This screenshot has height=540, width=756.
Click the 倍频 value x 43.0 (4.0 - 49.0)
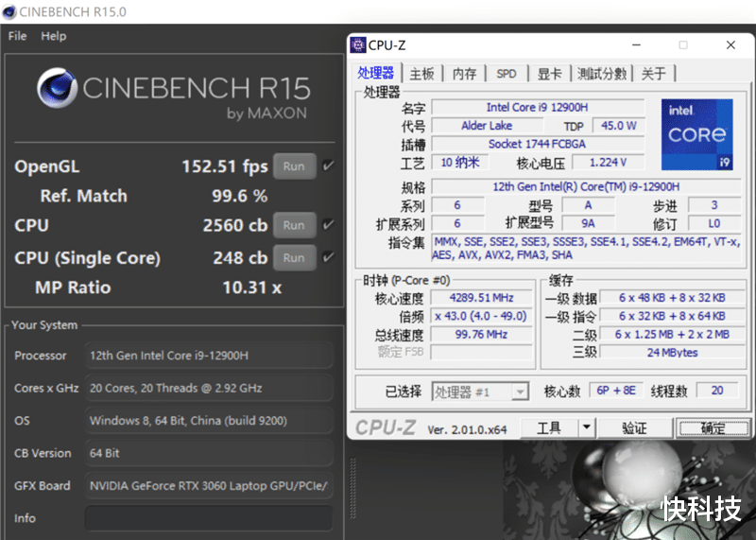481,316
